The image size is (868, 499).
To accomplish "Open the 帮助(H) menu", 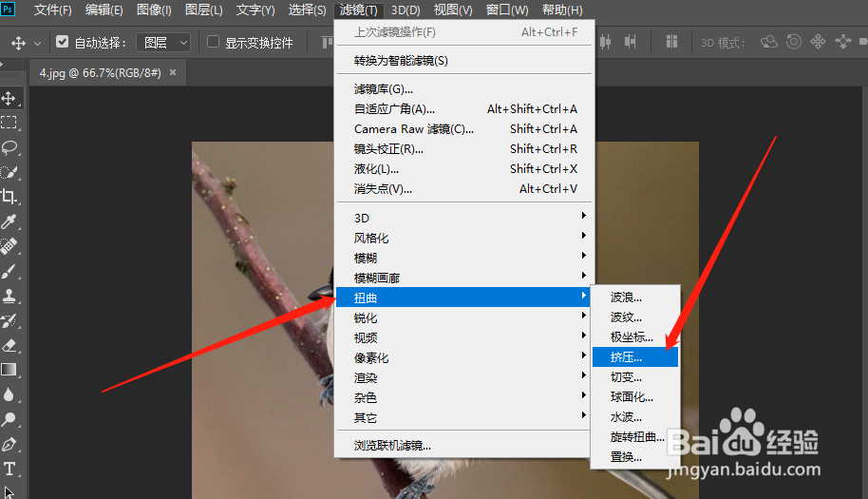I will pos(562,10).
